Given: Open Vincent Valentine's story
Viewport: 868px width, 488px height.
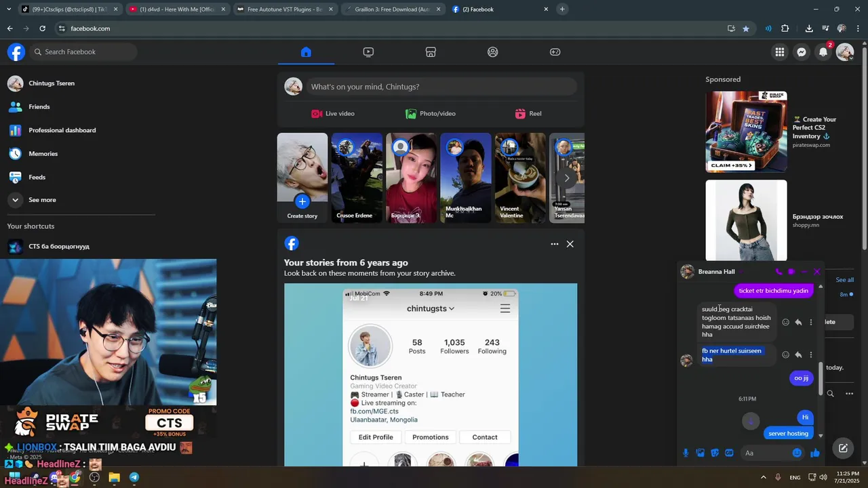Looking at the screenshot, I should (520, 178).
